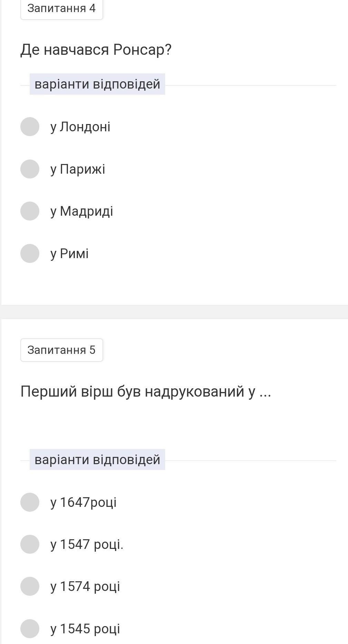The width and height of the screenshot is (348, 644).
Task: Click the "Запитання 4" label
Action: click(x=61, y=8)
